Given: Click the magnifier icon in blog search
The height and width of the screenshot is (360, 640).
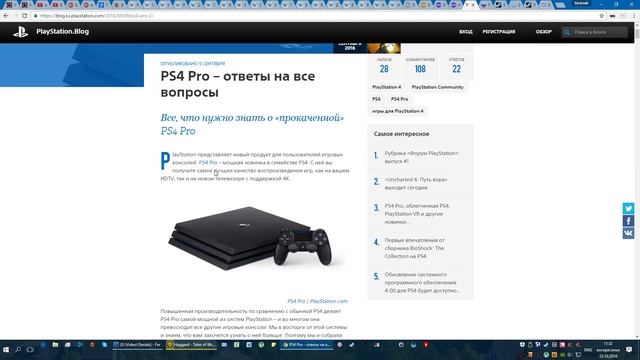Looking at the screenshot, I should pos(567,32).
